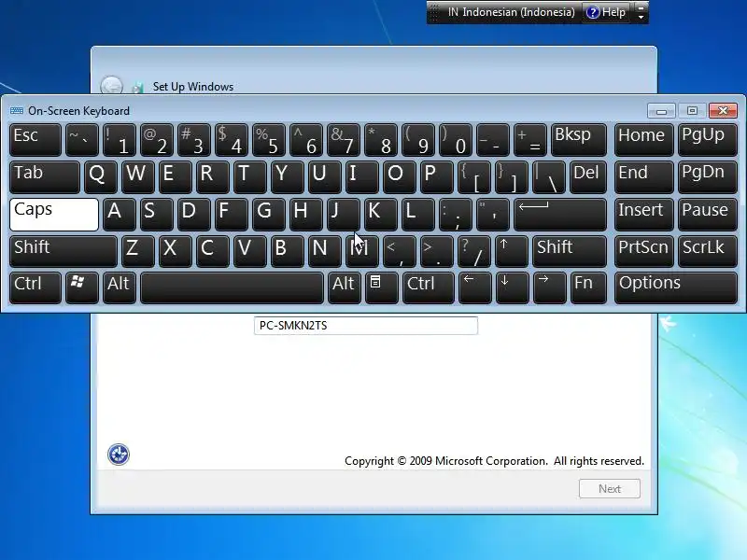This screenshot has width=747, height=560.
Task: Click the tilde backtick key
Action: [x=82, y=140]
